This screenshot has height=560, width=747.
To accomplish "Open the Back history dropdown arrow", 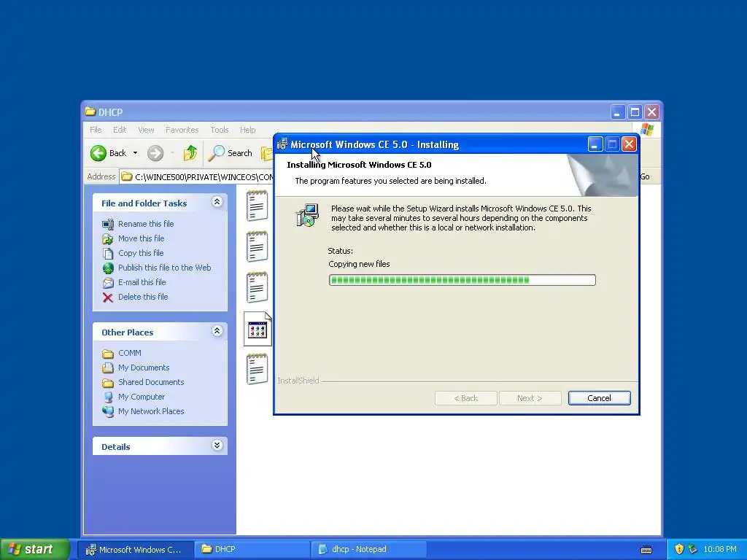I will tap(135, 153).
